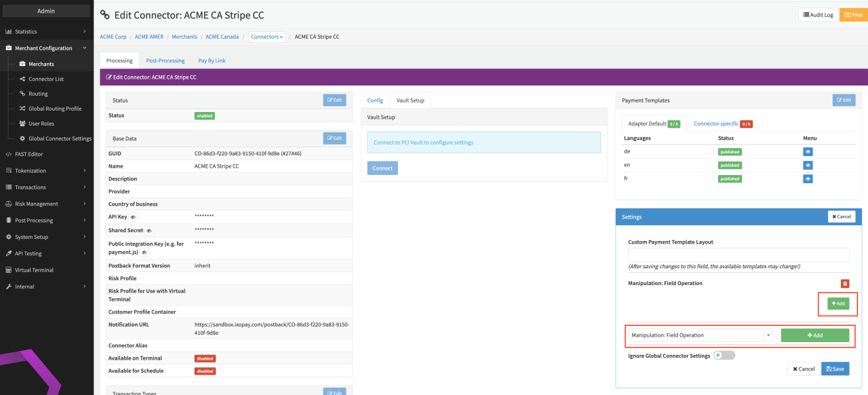Save the Settings panel changes
868x395 pixels.
tap(835, 369)
